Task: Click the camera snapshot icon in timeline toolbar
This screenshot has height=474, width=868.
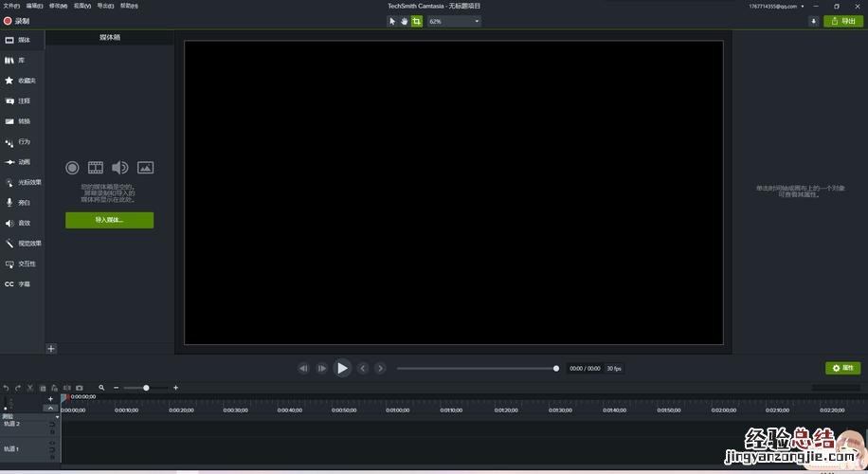Action: [80, 388]
